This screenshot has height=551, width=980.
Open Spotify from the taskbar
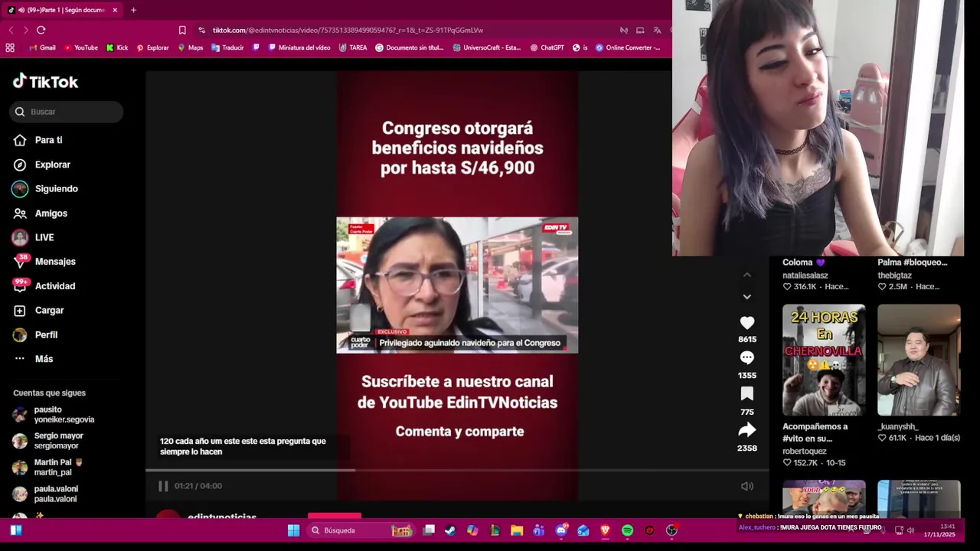627,530
